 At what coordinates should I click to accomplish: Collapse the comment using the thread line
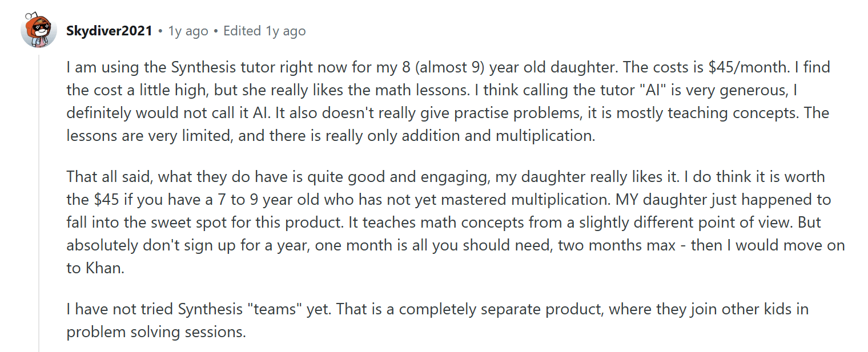(x=39, y=200)
